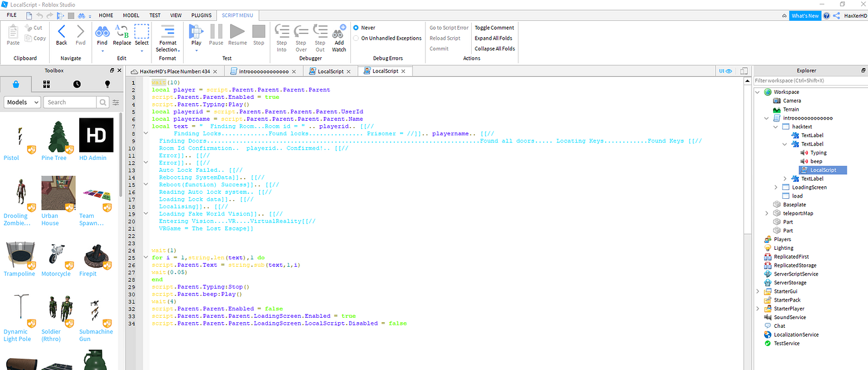Open the Models dropdown in the Toolbox
Screen dimensions: 868x370
coord(21,101)
